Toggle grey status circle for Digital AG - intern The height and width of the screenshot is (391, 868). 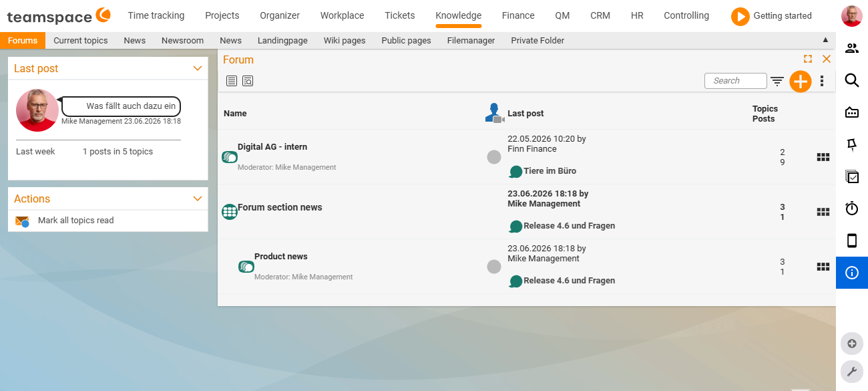pyautogui.click(x=494, y=157)
